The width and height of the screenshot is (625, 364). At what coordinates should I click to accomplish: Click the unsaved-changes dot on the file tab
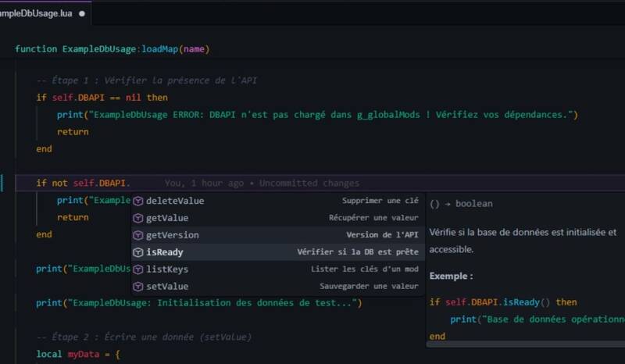point(82,13)
